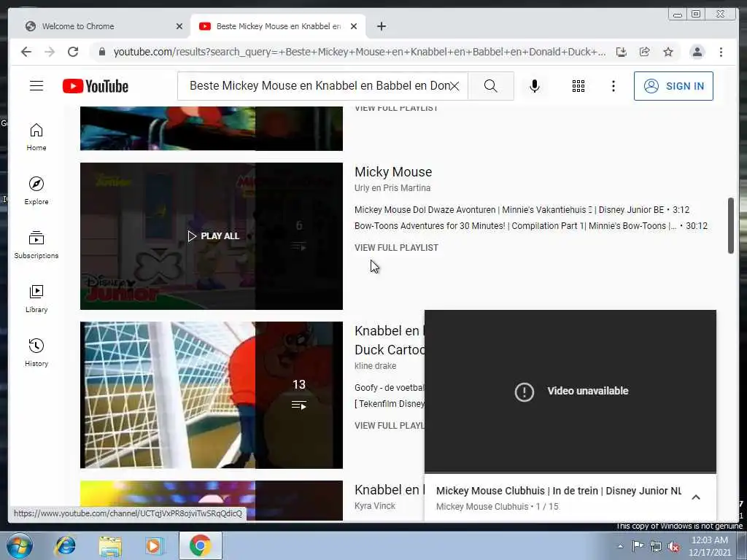Click miniplayer title Mickey Mouse Clubhuis In de trein
Image resolution: width=747 pixels, height=560 pixels.
click(558, 491)
